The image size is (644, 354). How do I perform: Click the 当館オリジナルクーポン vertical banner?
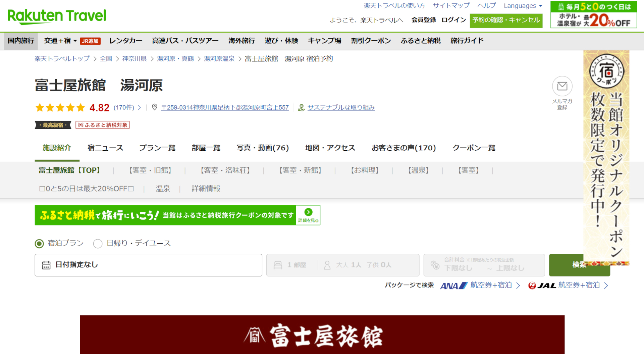click(606, 158)
